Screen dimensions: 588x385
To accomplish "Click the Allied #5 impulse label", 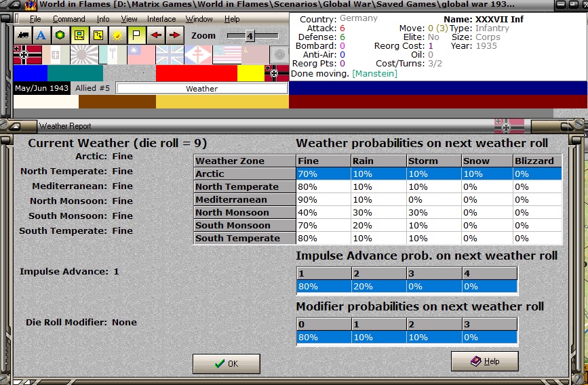I will tap(93, 88).
